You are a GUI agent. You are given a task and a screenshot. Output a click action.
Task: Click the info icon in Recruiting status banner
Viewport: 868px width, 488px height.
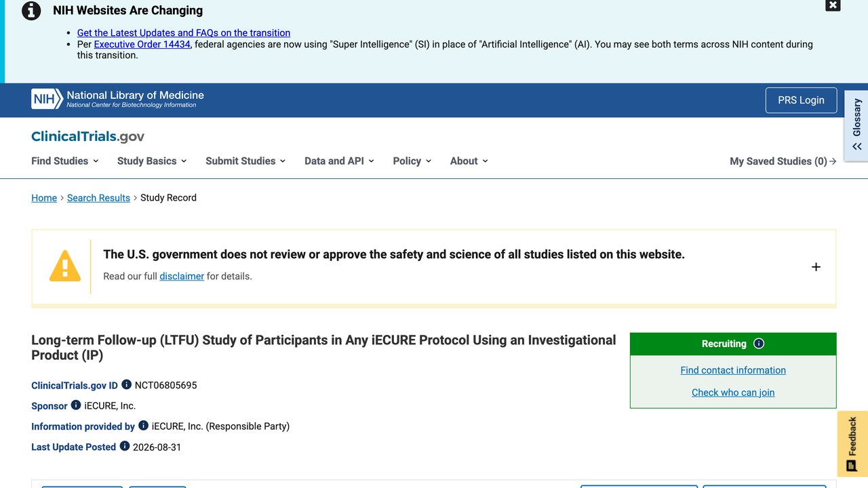coord(759,344)
